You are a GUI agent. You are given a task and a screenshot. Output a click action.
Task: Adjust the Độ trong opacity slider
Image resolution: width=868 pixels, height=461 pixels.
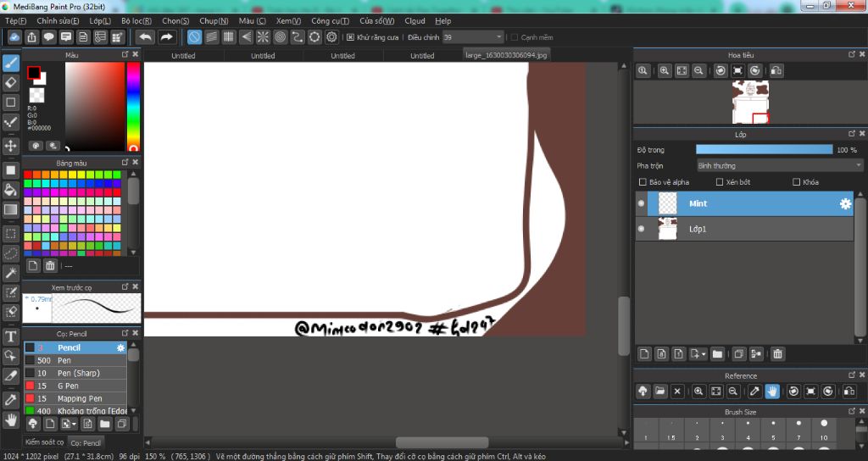[764, 149]
